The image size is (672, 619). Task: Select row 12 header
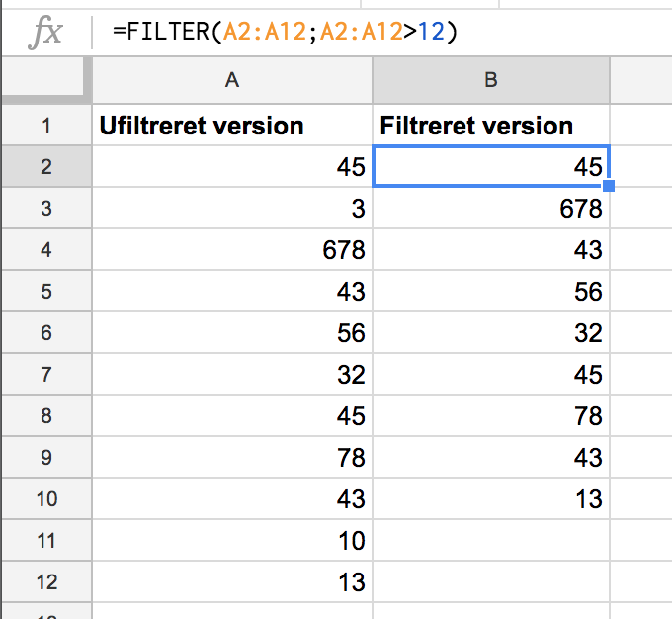[x=46, y=581]
